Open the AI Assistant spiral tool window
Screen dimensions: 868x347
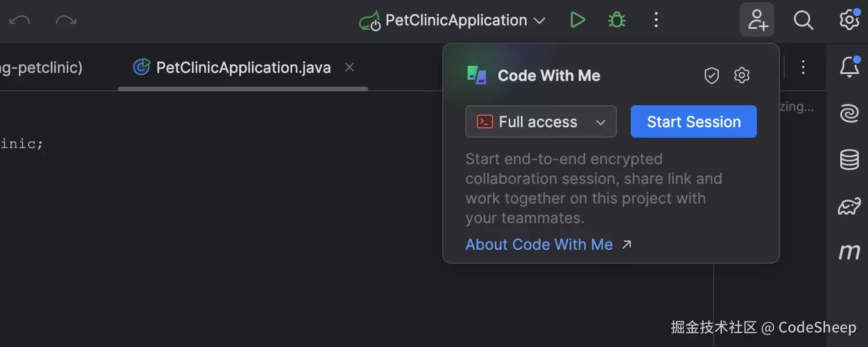pos(849,113)
